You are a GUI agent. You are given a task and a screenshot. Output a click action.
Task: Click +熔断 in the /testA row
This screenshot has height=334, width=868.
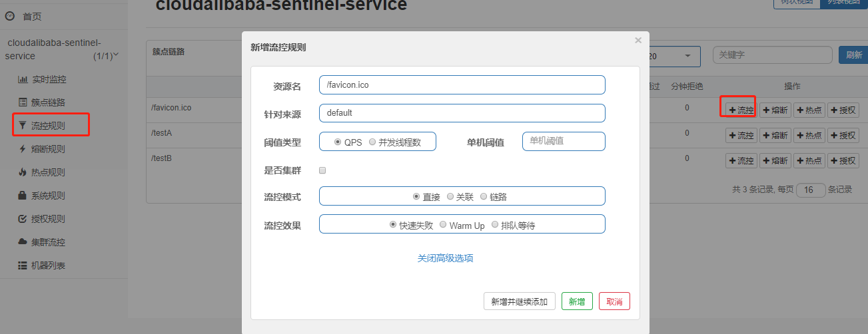click(x=775, y=135)
